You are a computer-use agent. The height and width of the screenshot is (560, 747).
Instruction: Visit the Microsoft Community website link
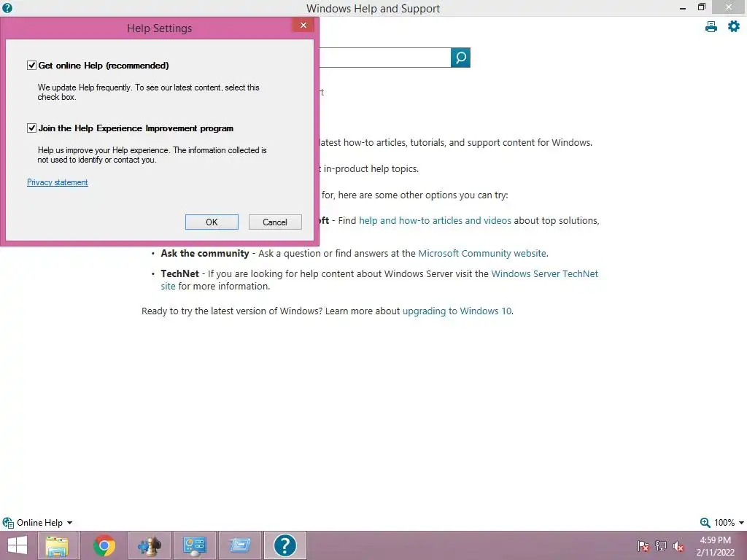(482, 253)
